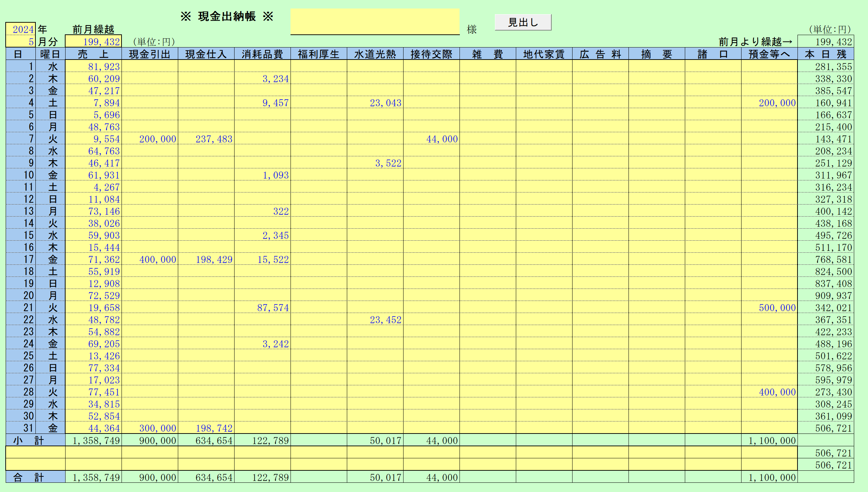Click day 31 sales cell 44,364
The height and width of the screenshot is (492, 868).
[x=94, y=428]
